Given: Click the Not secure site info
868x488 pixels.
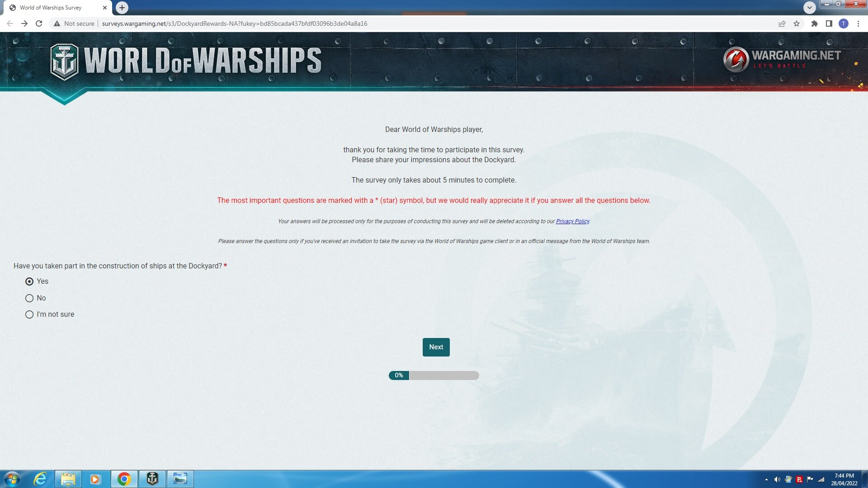Looking at the screenshot, I should [x=74, y=23].
